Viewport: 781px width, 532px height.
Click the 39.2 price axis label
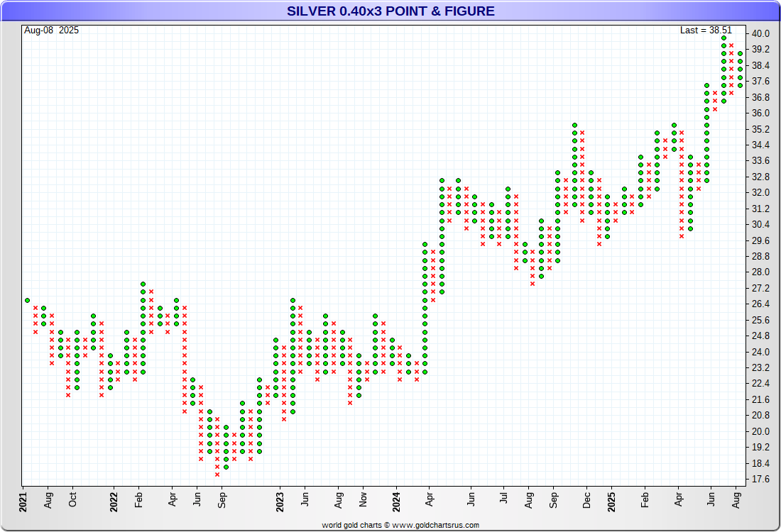tap(760, 49)
